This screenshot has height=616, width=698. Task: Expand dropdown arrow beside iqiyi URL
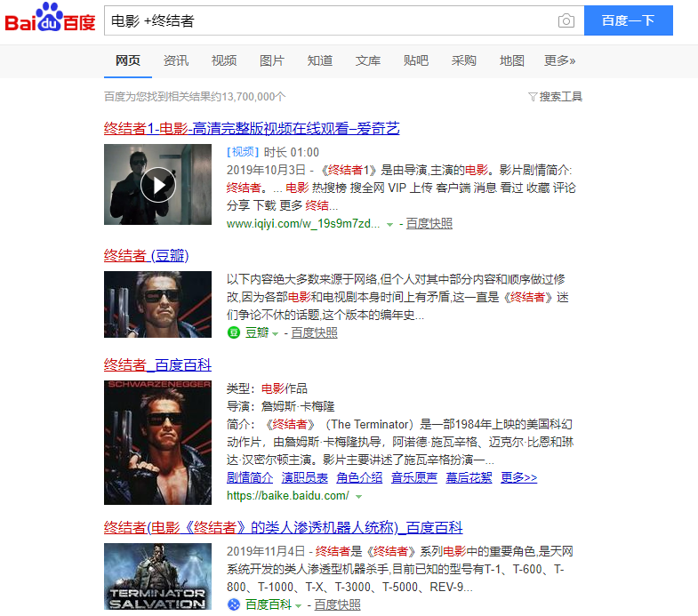click(x=390, y=224)
